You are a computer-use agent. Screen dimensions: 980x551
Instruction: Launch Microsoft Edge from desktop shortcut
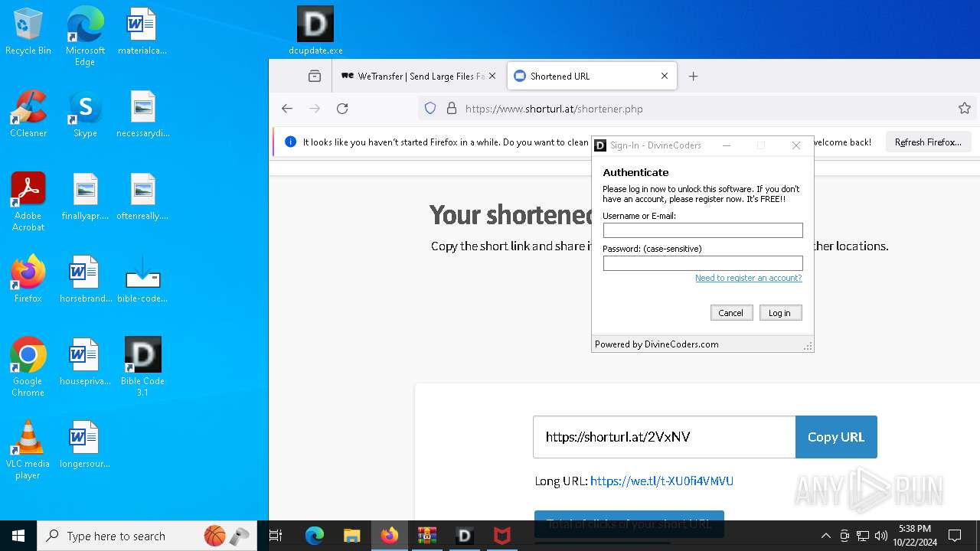click(x=85, y=37)
